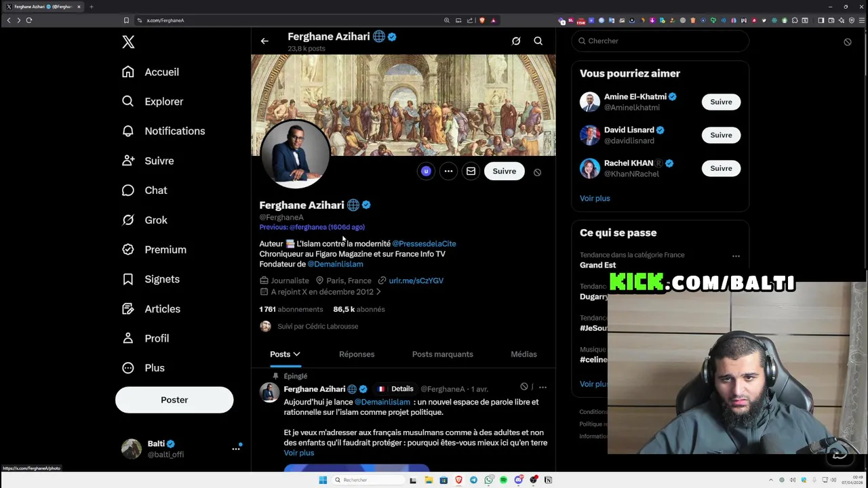This screenshot has height=488, width=868.
Task: Follow Ferghane Azihari with Suivre button
Action: 505,171
